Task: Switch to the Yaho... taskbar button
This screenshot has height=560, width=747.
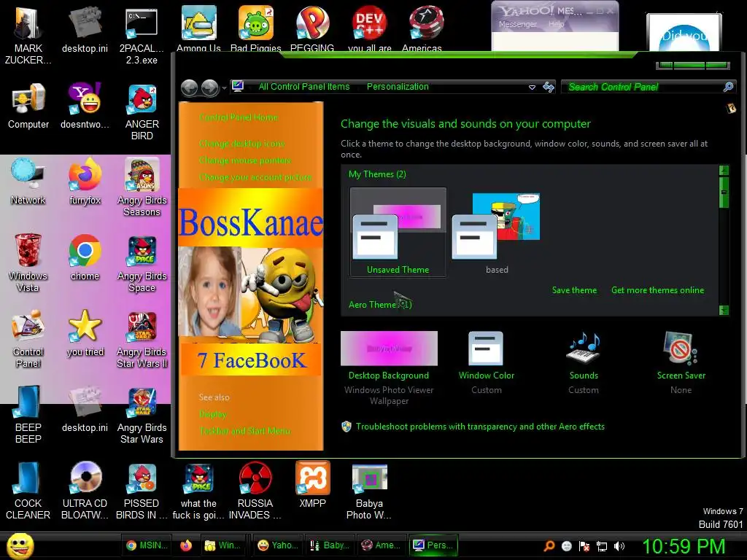Action: coord(277,545)
